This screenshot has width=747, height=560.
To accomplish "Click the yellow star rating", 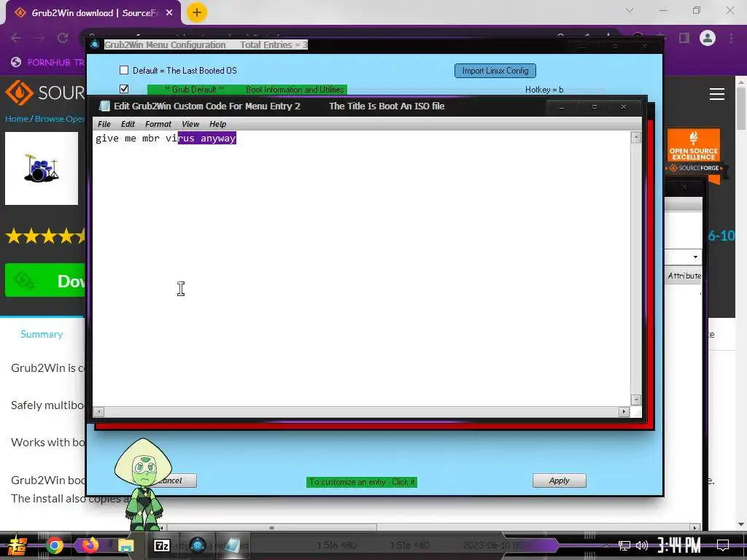I will (x=46, y=236).
